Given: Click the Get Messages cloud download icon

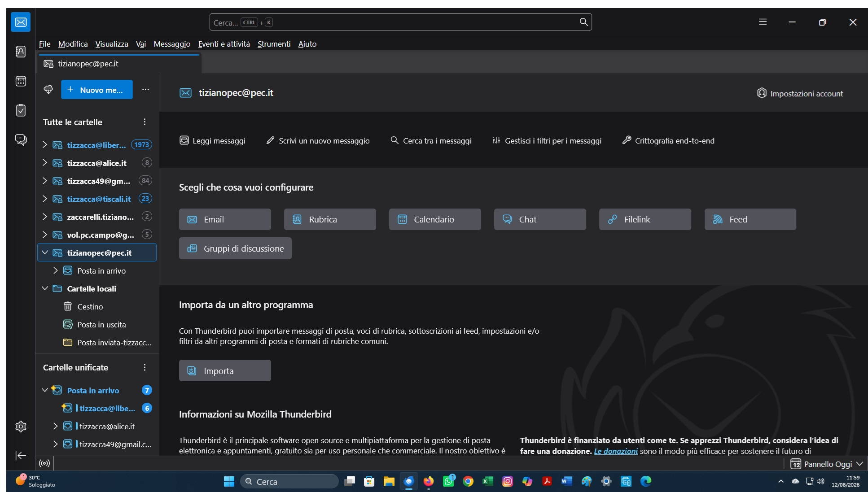Looking at the screenshot, I should pyautogui.click(x=48, y=89).
